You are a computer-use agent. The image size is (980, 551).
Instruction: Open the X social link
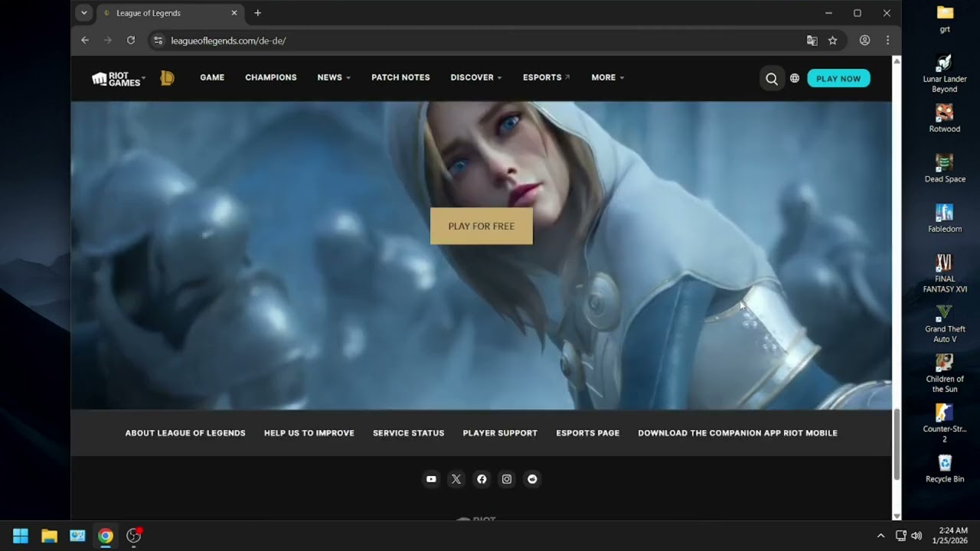(456, 479)
